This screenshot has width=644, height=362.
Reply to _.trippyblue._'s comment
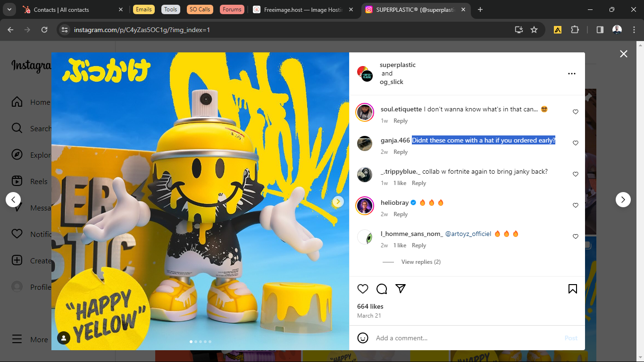coord(419,183)
